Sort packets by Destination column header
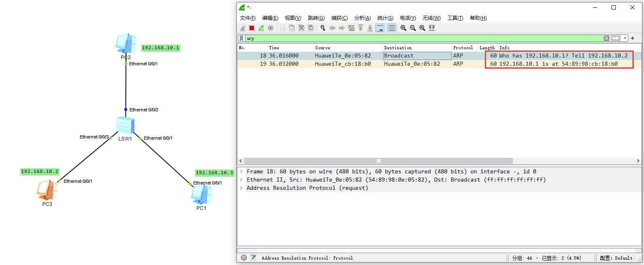Screen dimensions: 644x265 (x=417, y=48)
